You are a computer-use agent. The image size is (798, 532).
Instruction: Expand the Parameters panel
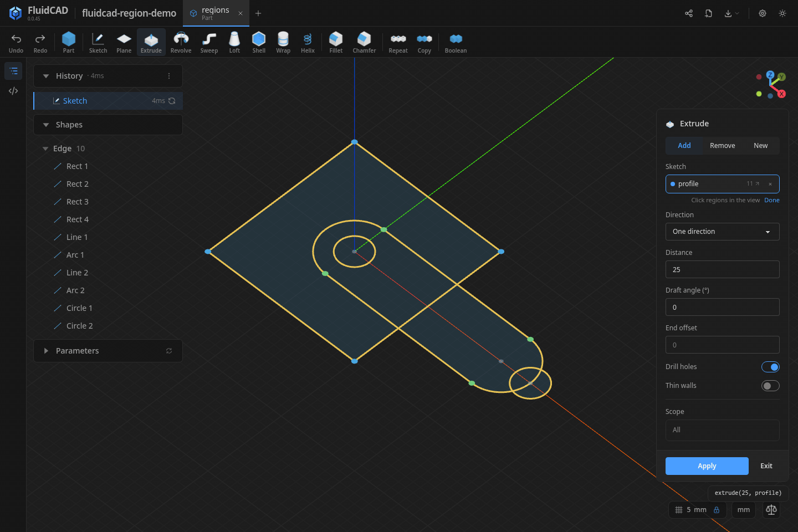point(46,351)
